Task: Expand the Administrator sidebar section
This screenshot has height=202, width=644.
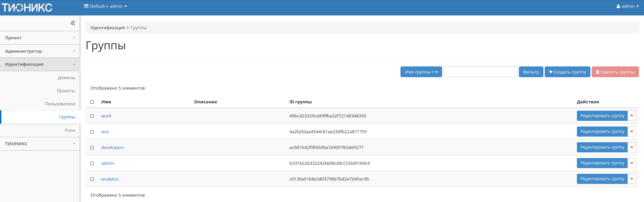Action: point(40,51)
